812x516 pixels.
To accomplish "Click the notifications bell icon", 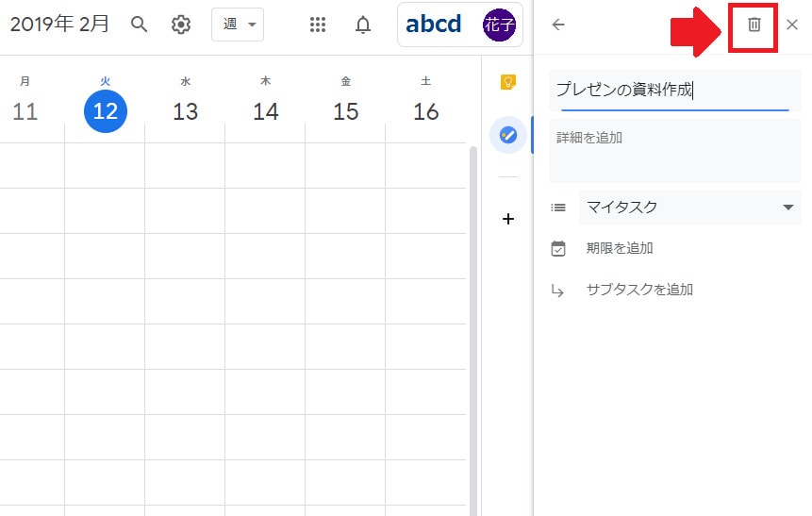I will pyautogui.click(x=363, y=25).
